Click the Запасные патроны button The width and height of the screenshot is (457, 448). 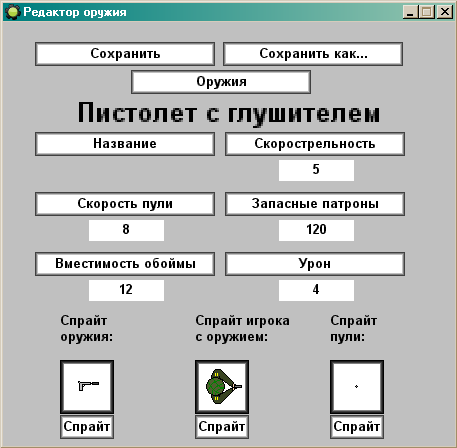click(315, 204)
